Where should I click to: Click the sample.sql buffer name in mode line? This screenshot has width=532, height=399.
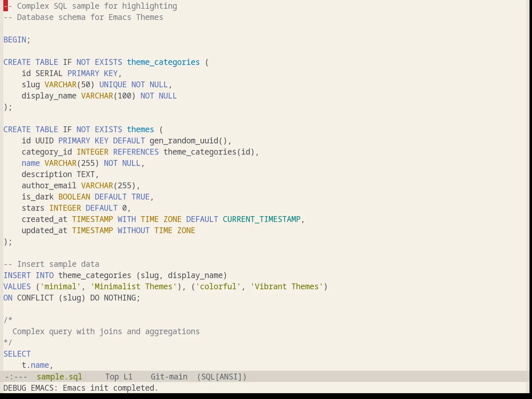point(59,377)
